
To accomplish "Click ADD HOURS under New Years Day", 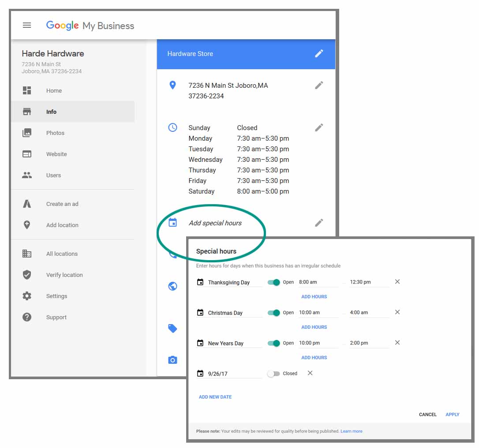I will tap(314, 357).
